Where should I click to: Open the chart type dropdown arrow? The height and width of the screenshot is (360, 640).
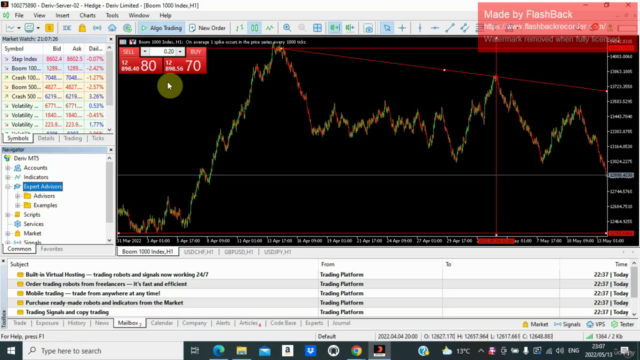tap(19, 28)
